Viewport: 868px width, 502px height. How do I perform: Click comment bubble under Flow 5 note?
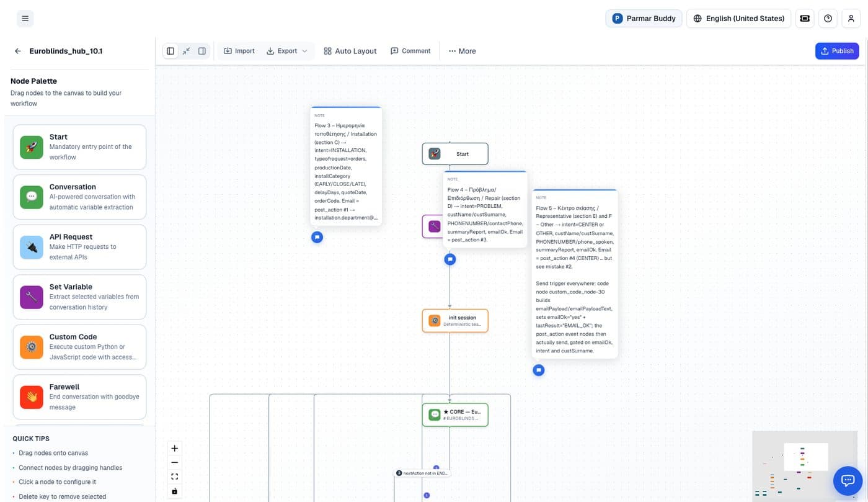[x=539, y=370]
